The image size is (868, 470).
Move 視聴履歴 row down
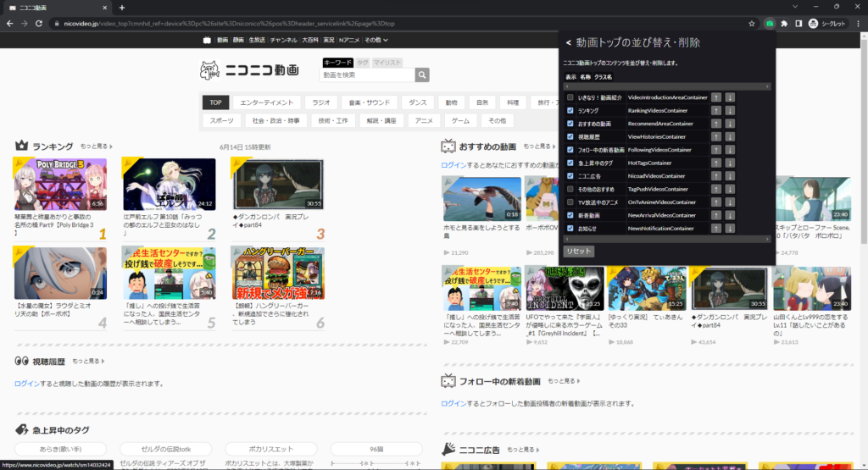[730, 136]
